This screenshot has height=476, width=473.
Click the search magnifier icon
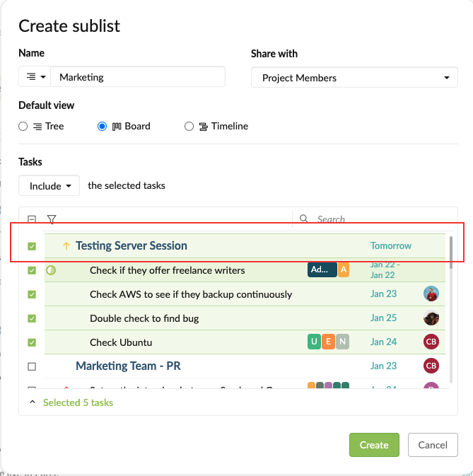304,219
